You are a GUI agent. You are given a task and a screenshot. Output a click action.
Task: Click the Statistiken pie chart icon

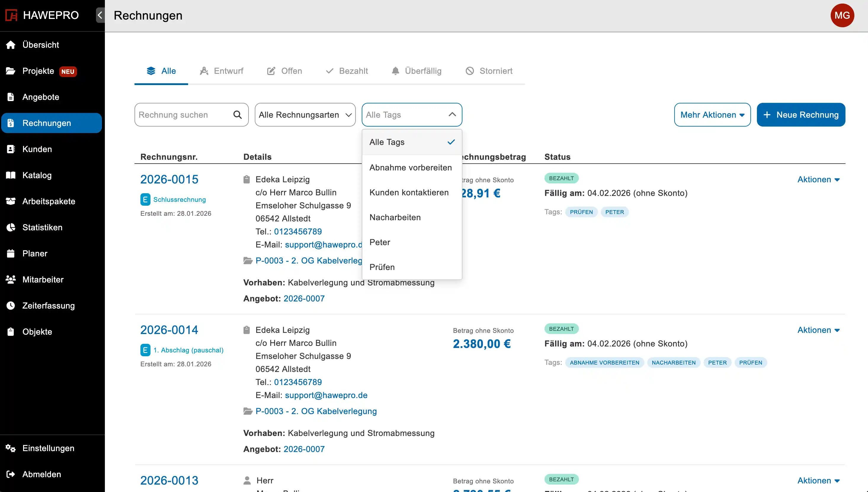(x=11, y=227)
